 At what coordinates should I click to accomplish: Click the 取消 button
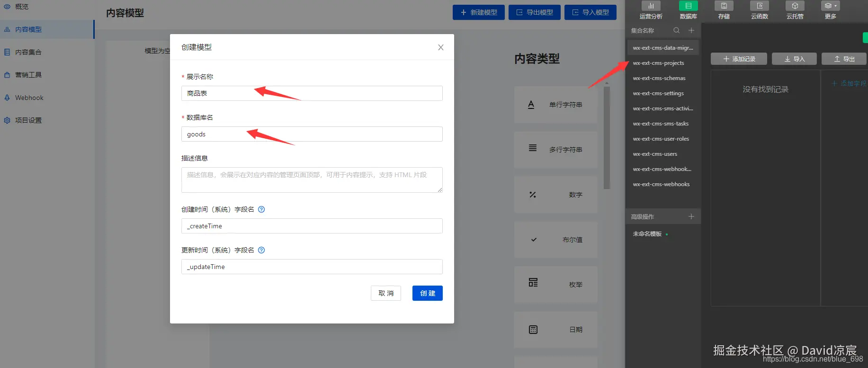pos(386,293)
